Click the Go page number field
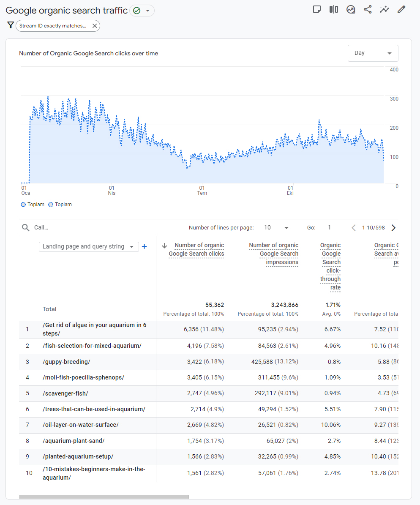The height and width of the screenshot is (505, 420). (x=330, y=228)
